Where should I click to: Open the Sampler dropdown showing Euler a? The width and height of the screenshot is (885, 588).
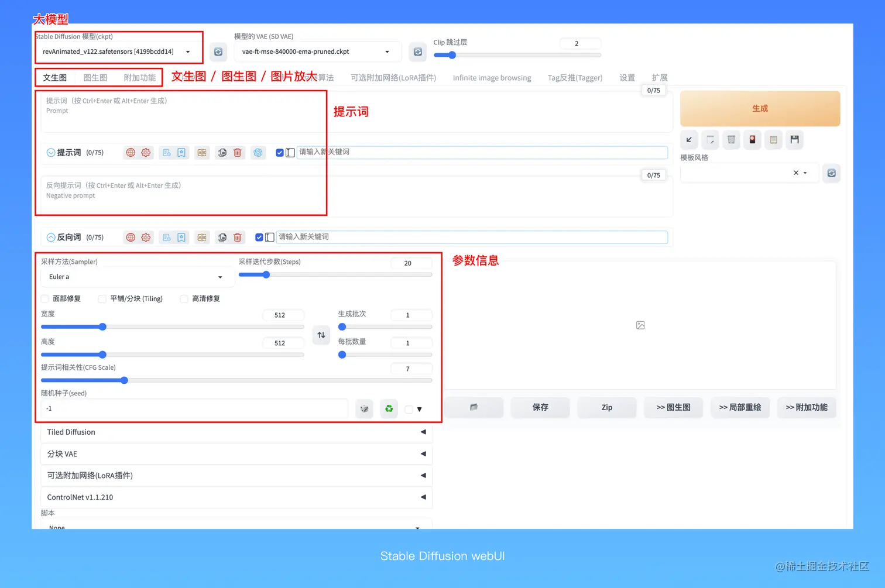tap(136, 276)
